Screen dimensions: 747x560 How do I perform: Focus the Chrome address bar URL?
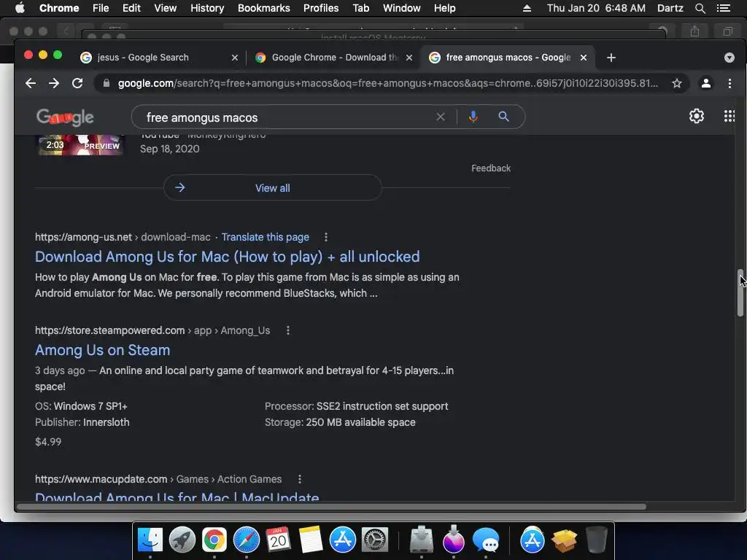(388, 83)
